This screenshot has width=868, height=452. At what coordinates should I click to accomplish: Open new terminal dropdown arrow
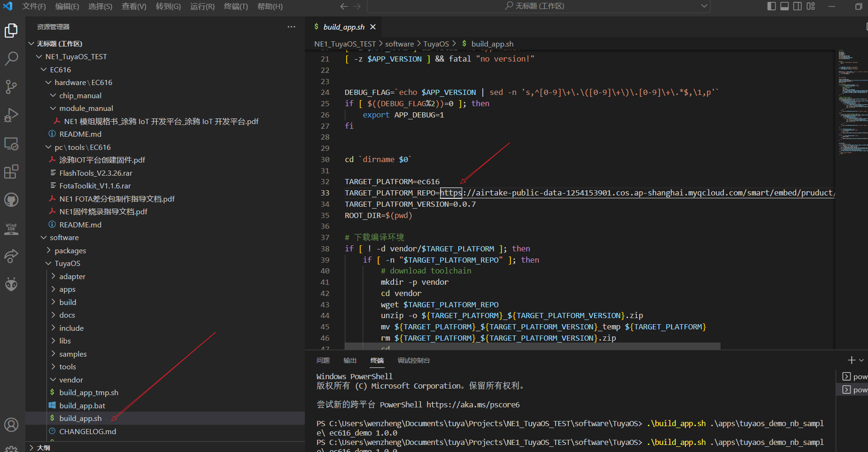coord(861,360)
